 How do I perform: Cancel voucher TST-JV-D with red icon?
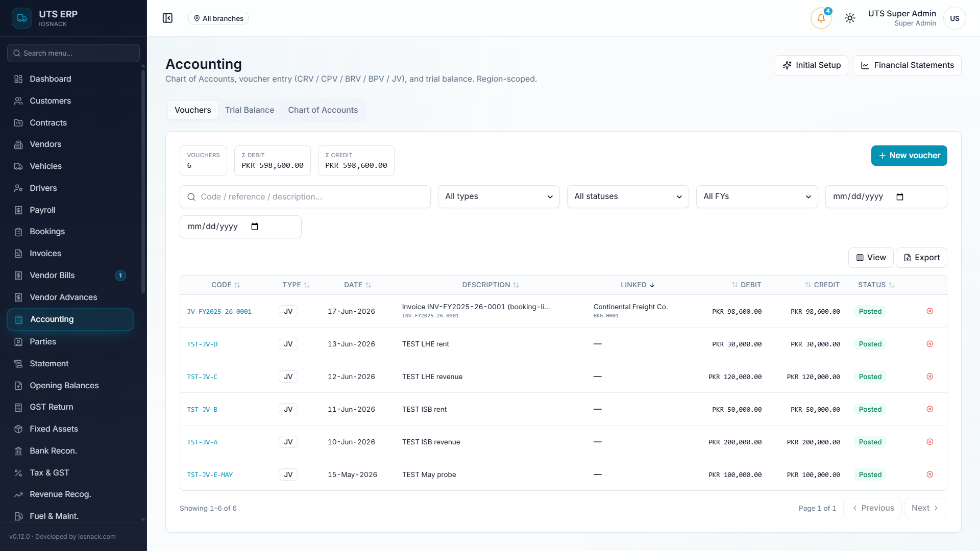[929, 344]
